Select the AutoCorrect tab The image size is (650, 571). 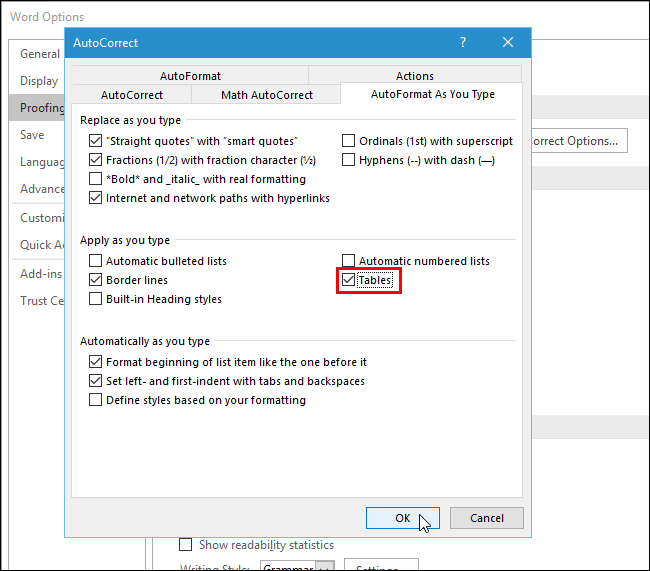pyautogui.click(x=132, y=95)
